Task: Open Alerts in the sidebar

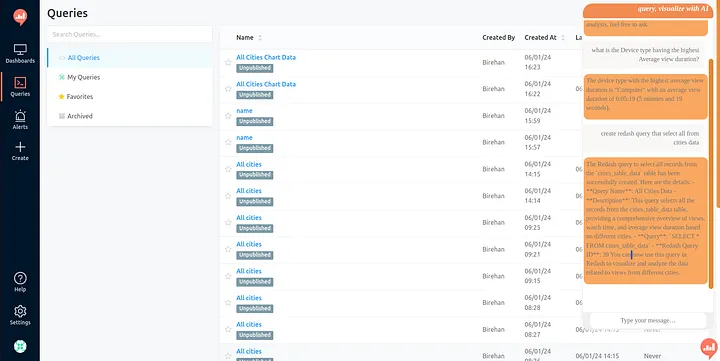Action: point(20,120)
